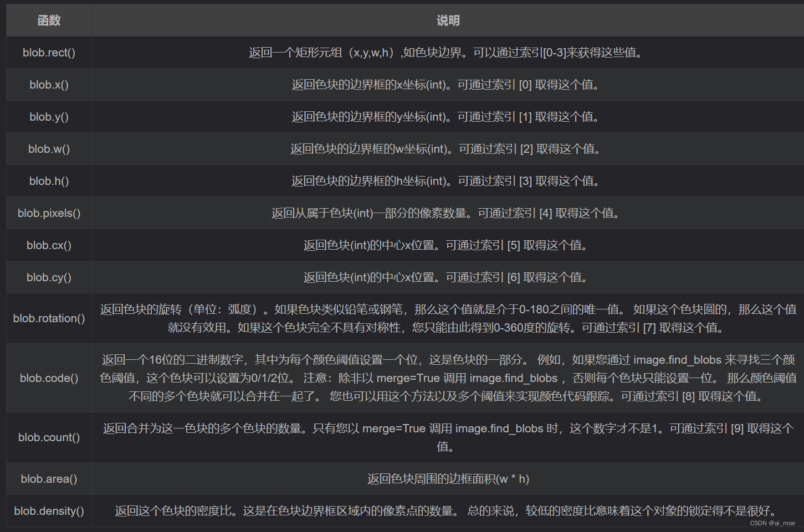This screenshot has height=532, width=804.
Task: Click the description mentioning 索引 [6]
Action: 448,277
